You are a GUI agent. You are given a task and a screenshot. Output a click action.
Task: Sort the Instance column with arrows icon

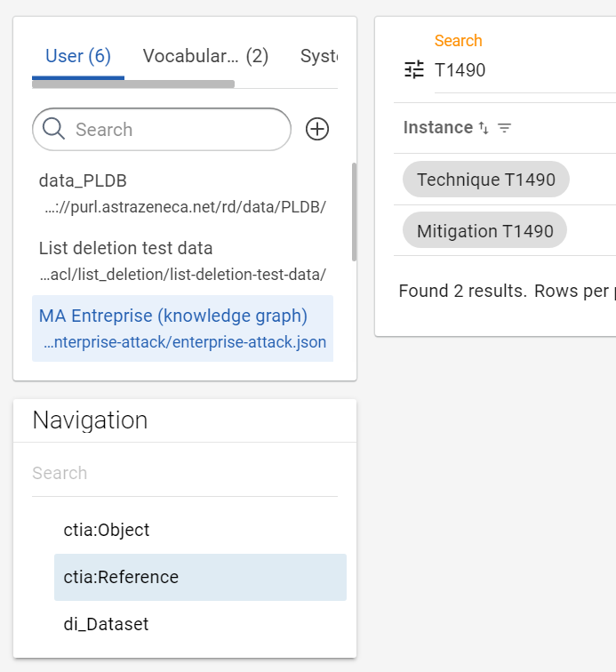pos(484,128)
